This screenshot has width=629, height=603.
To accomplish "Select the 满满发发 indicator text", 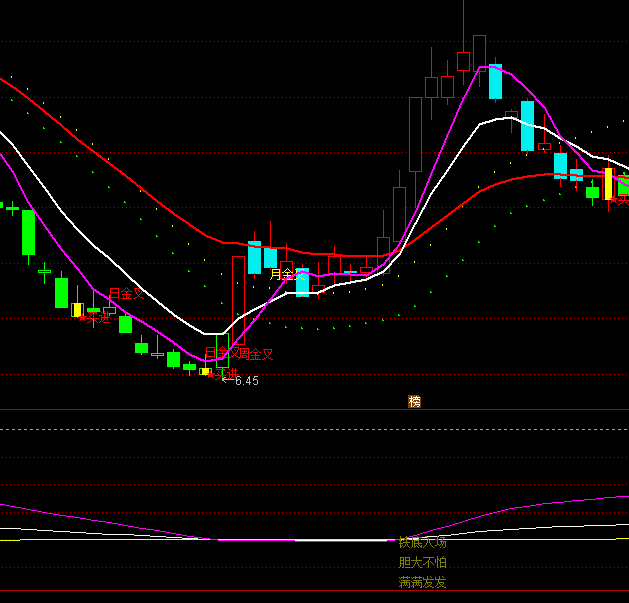I will coord(422,582).
